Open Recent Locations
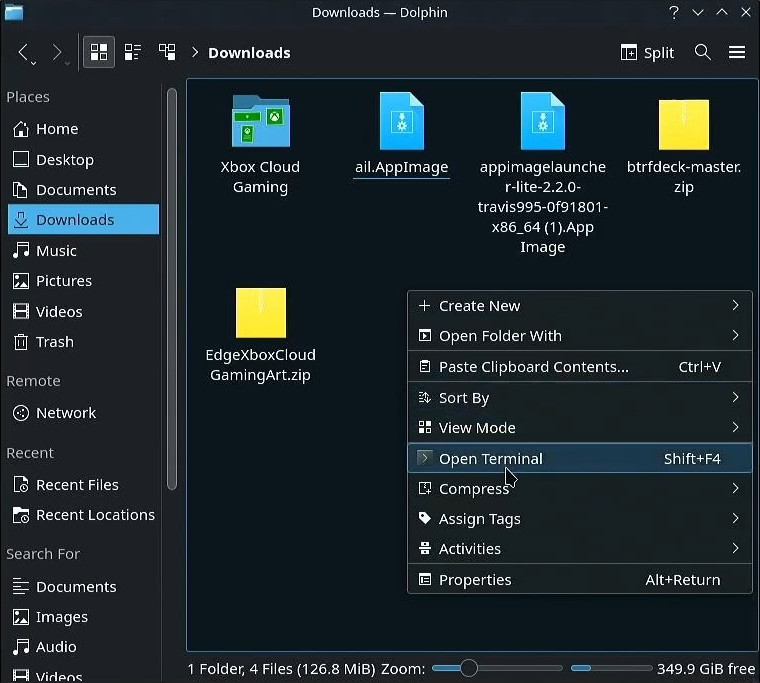 (83, 514)
